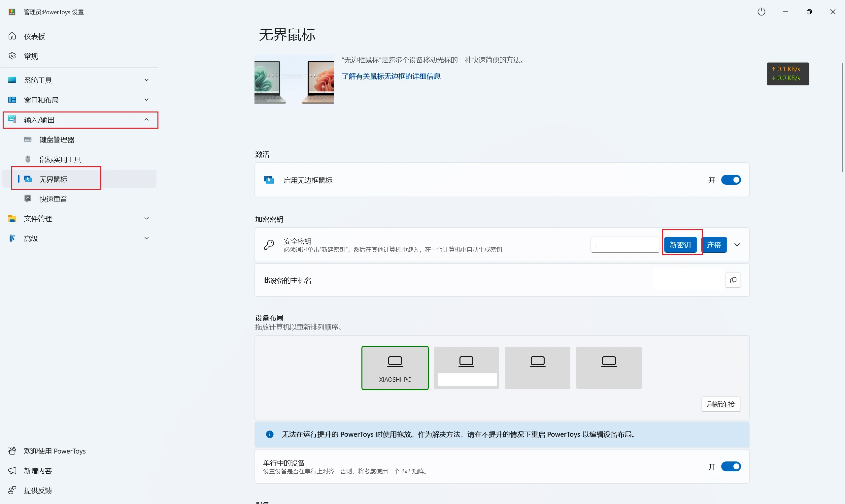845x504 pixels.
Task: Expand the 文件管理 section chevron
Action: [x=147, y=218]
